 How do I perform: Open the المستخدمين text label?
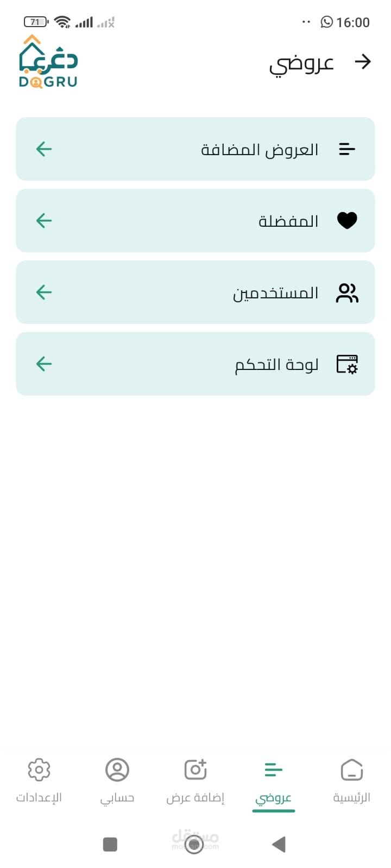point(275,293)
